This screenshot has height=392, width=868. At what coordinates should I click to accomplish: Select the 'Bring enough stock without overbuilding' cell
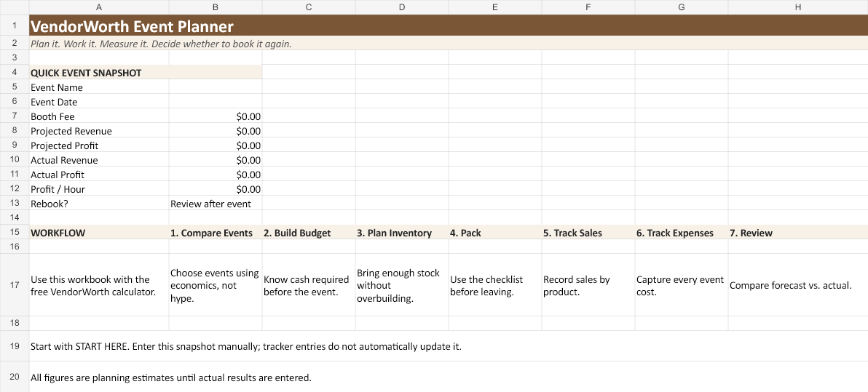tap(402, 285)
